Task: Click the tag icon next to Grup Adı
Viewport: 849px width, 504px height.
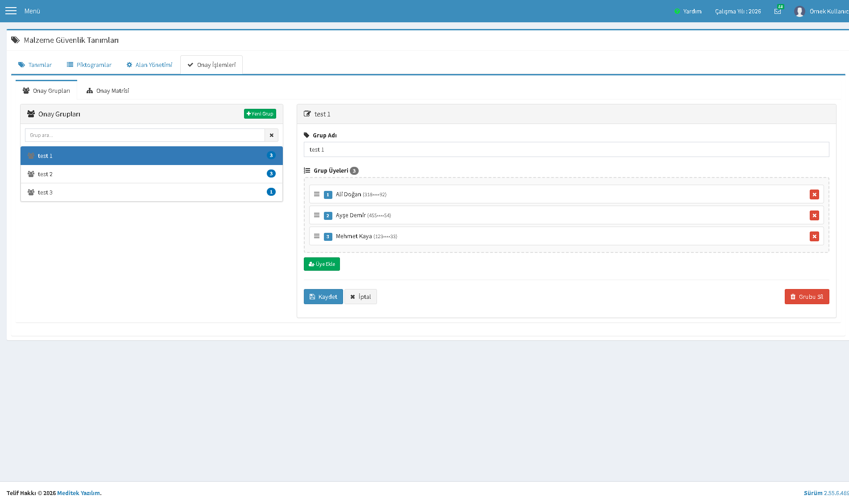Action: [306, 135]
